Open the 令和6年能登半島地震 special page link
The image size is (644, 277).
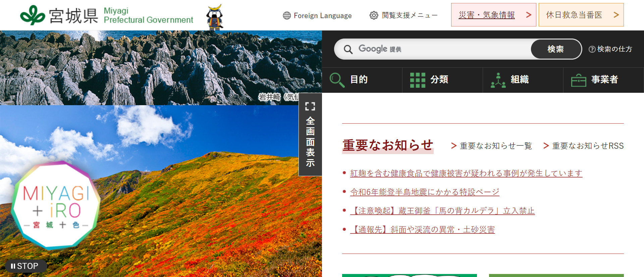(425, 192)
